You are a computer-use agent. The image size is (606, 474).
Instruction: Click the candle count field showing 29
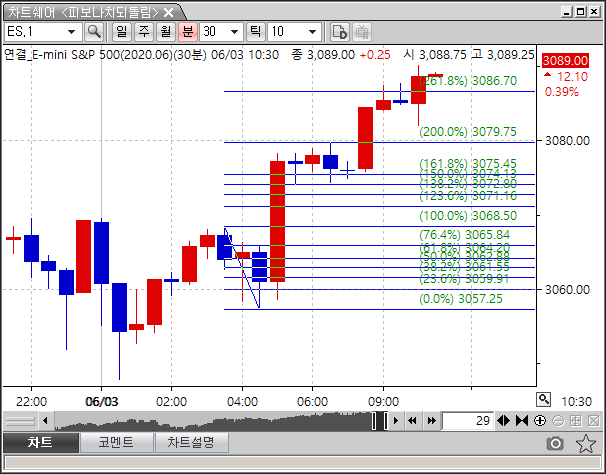468,421
